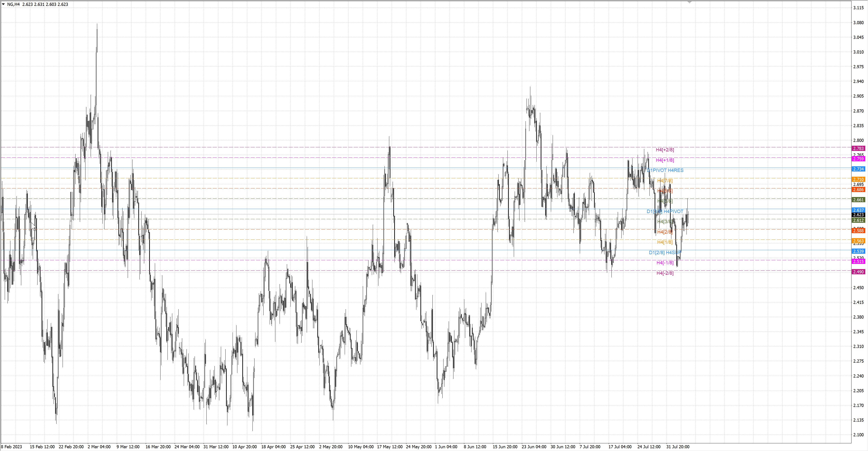868x451 pixels.
Task: Select the H4[7/8] orange level label
Action: [665, 181]
